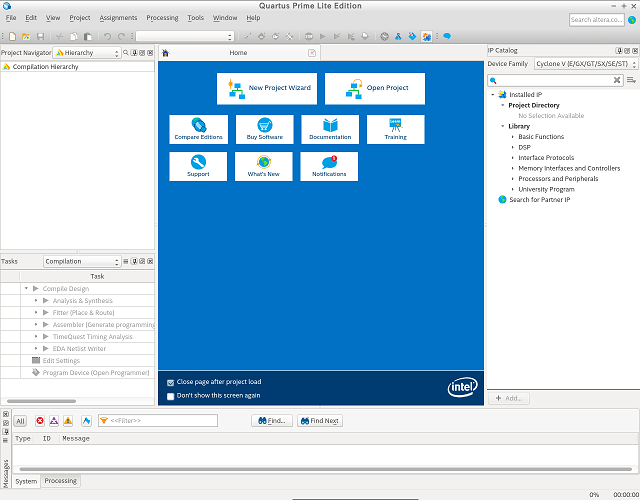Click the clear search X in IP Catalog
Screen dimensions: 640x500
617,80
